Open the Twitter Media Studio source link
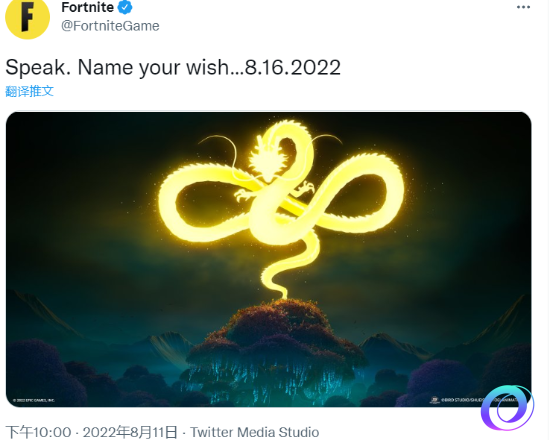550x440 pixels. (255, 432)
